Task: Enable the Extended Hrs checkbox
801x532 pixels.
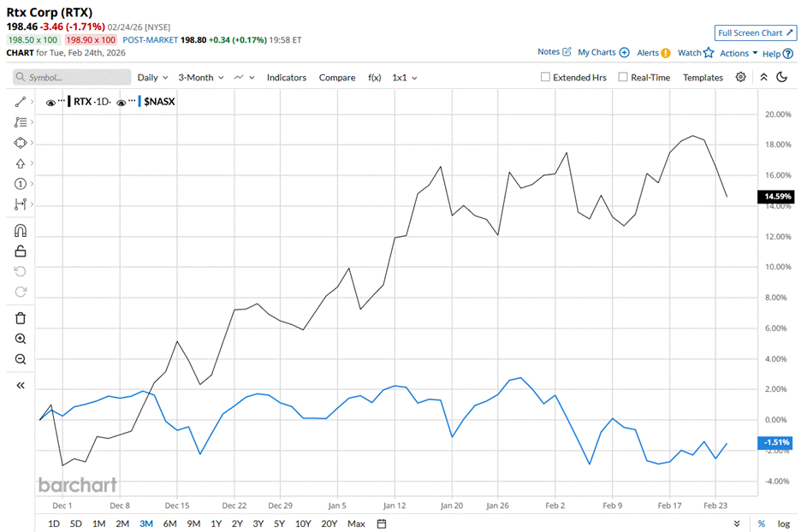Action: coord(546,77)
